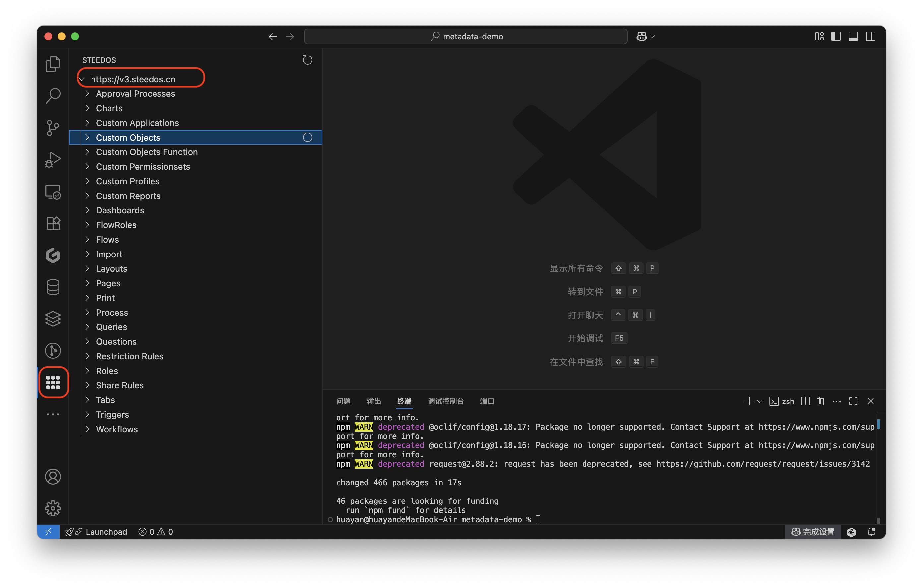Image resolution: width=923 pixels, height=588 pixels.
Task: Open terminal panel more actions ellipsis
Action: click(x=837, y=401)
